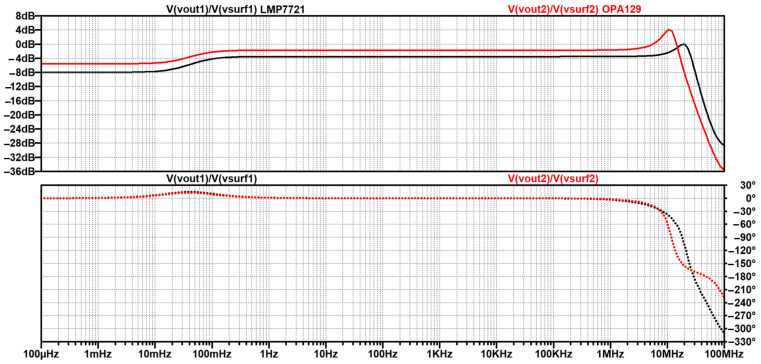Click the -240° phase axis label
761x364 pixels.
point(743,303)
